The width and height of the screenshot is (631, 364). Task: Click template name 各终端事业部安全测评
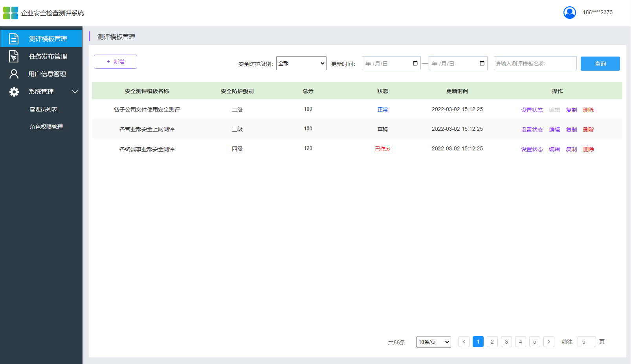(x=147, y=149)
